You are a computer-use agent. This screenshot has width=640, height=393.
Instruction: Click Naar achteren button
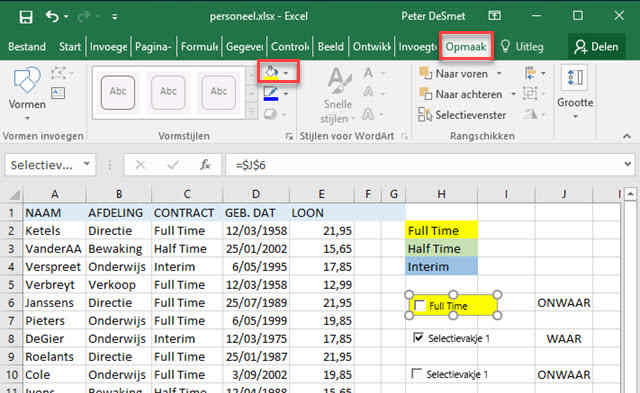pos(460,94)
